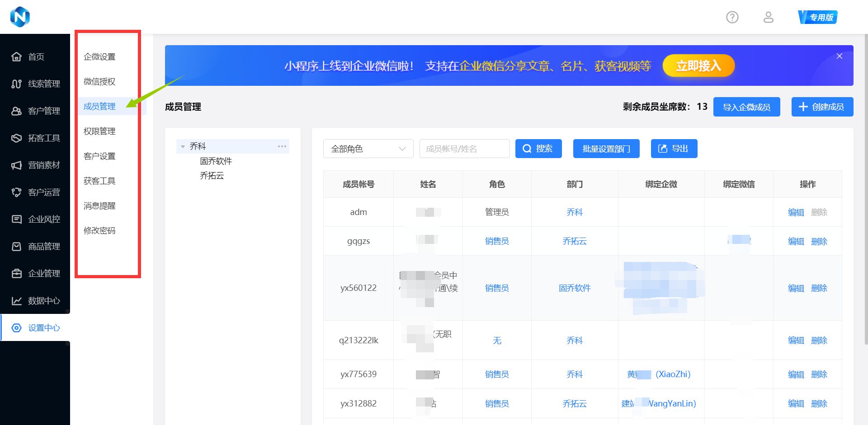Image resolution: width=868 pixels, height=425 pixels.
Task: Click the N logo in the header
Action: [x=20, y=17]
